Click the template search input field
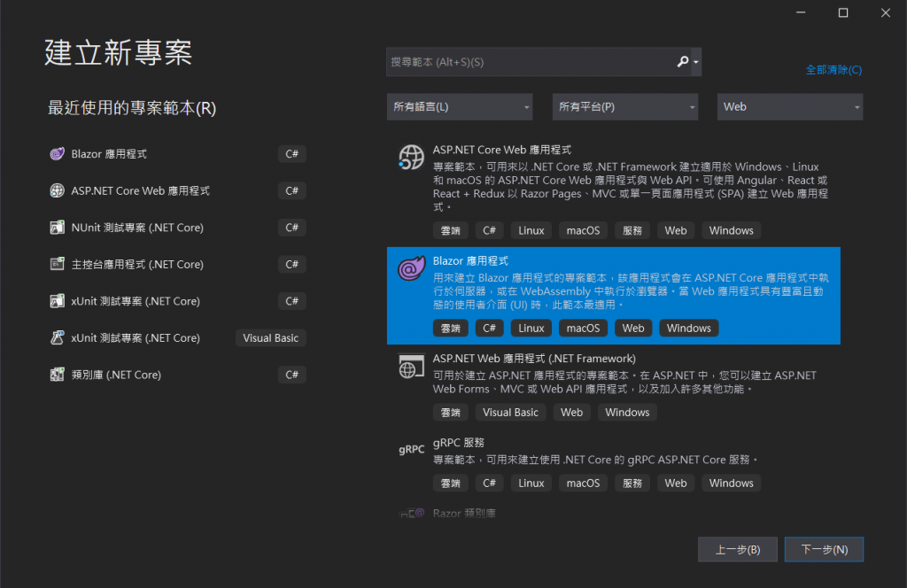 pos(531,62)
